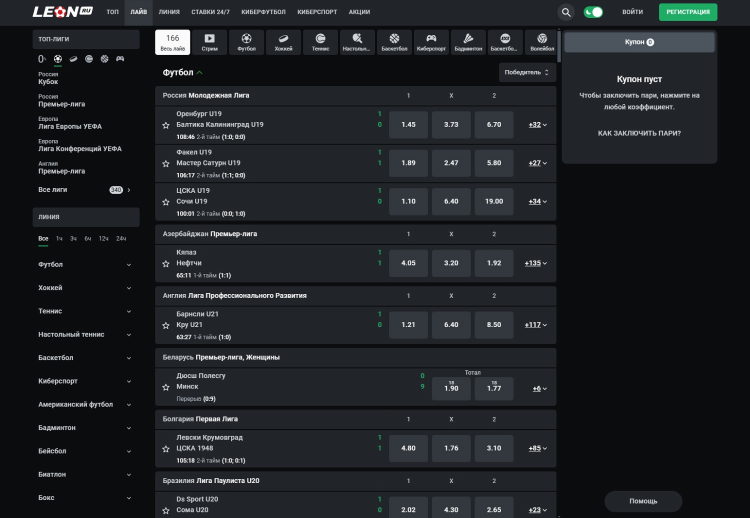Toggle the dark theme switch in header
Image resolution: width=750 pixels, height=518 pixels.
(593, 12)
